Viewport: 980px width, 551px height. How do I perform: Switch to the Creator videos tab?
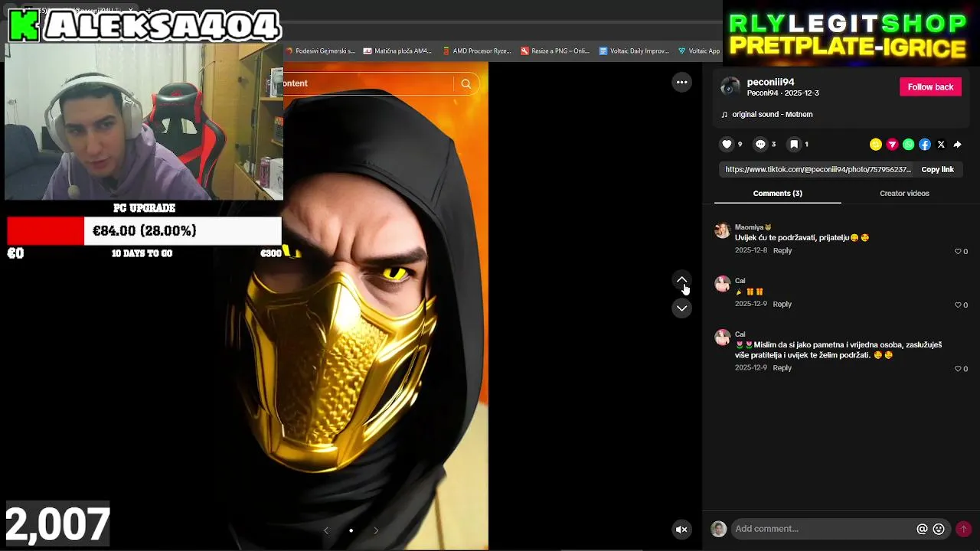[904, 193]
